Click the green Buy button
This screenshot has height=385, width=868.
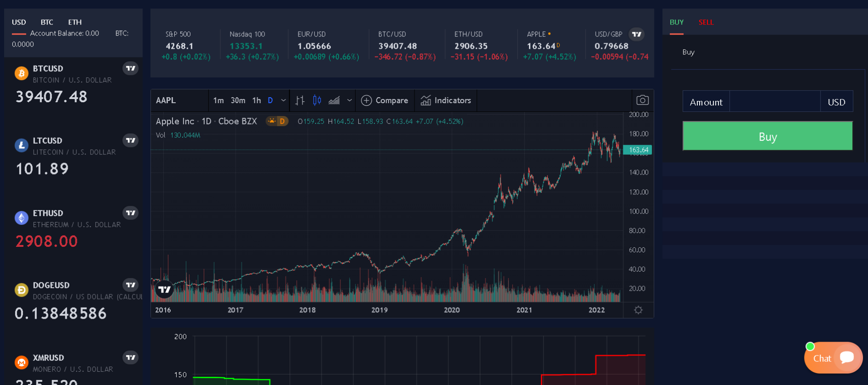click(768, 136)
